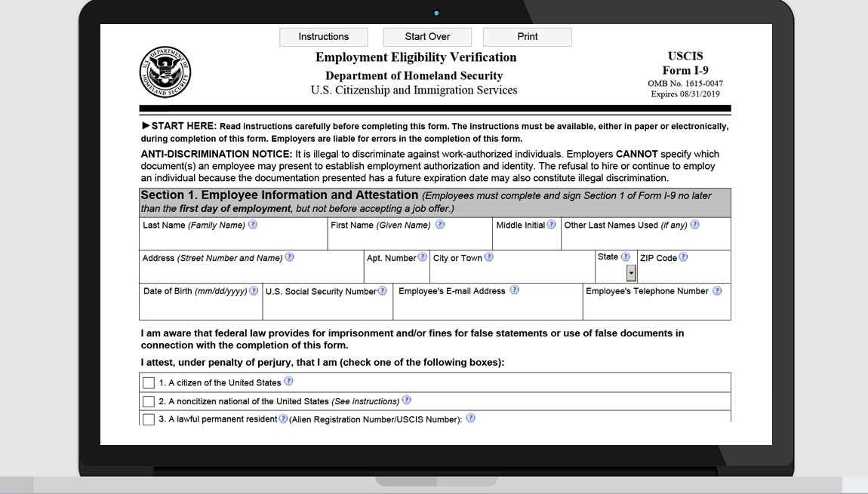
Task: Open help icon beside ZIP Code
Action: [x=684, y=257]
